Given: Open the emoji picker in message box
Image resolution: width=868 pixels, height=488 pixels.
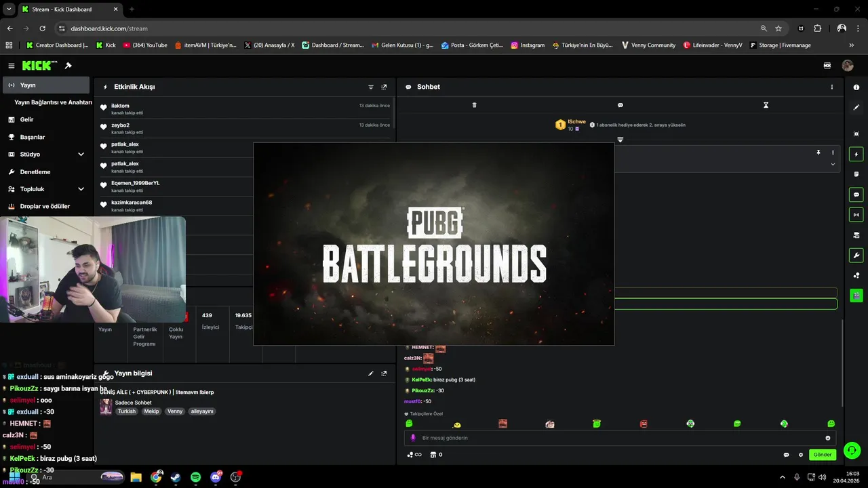Looking at the screenshot, I should (x=828, y=438).
